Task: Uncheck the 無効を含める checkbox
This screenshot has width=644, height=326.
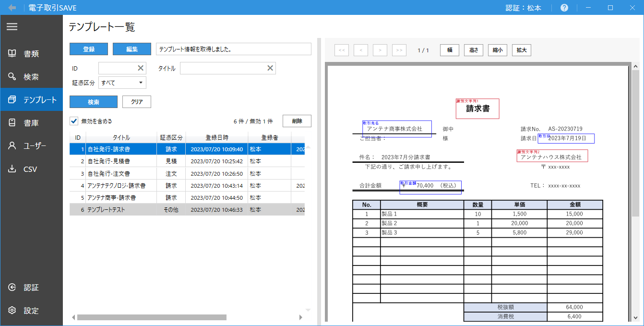Action: click(x=74, y=121)
